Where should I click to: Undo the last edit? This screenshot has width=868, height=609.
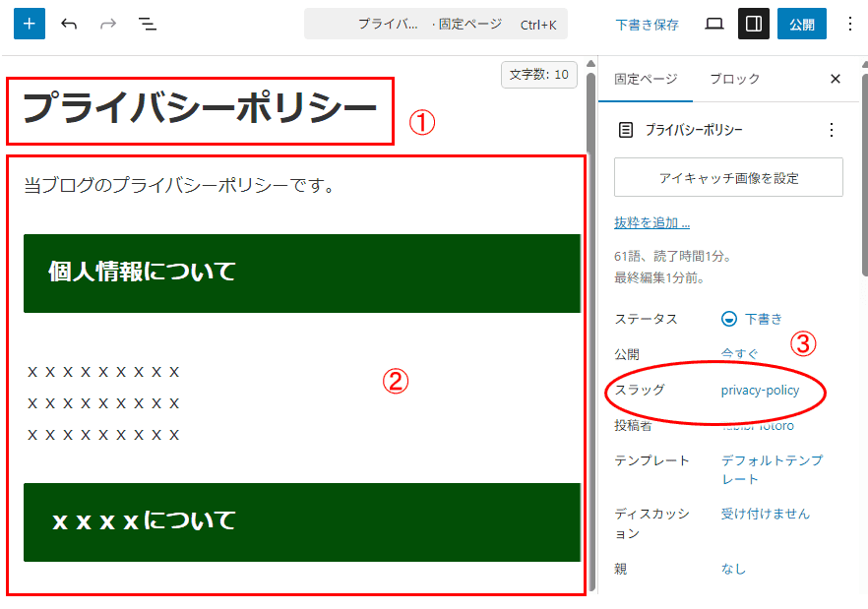pyautogui.click(x=69, y=24)
